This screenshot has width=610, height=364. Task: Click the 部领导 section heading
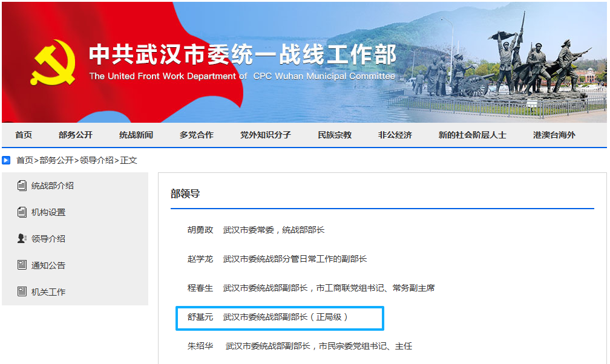[x=185, y=193]
